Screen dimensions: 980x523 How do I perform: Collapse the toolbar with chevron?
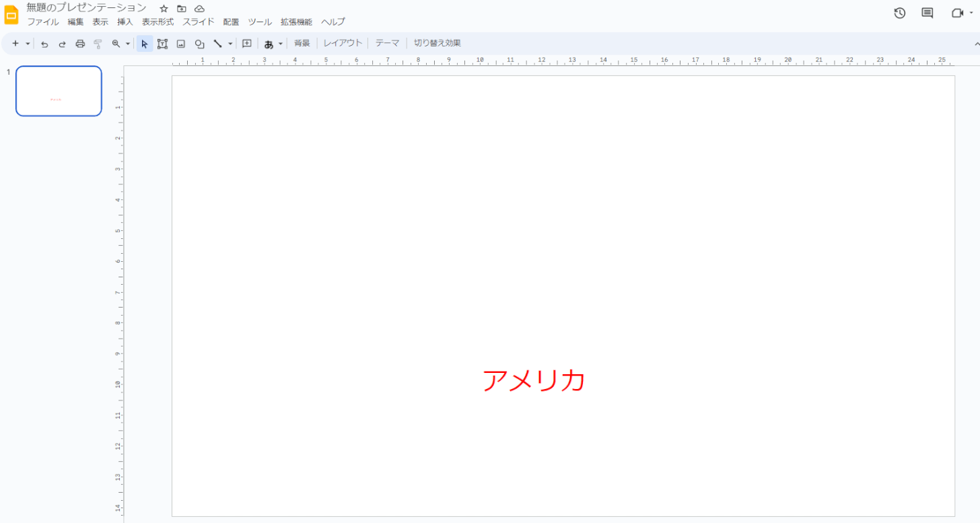pyautogui.click(x=977, y=43)
